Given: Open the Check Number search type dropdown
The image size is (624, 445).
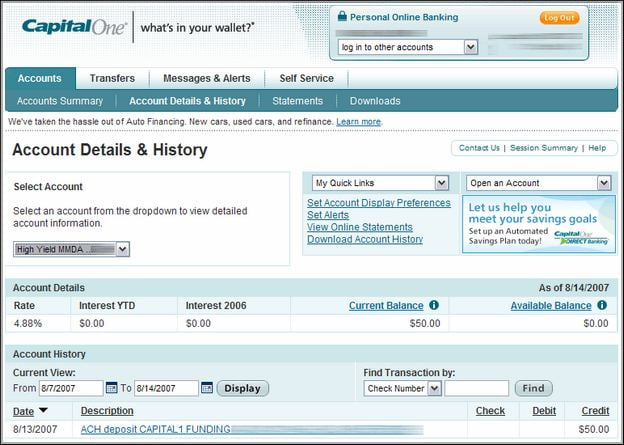Looking at the screenshot, I should (x=402, y=388).
